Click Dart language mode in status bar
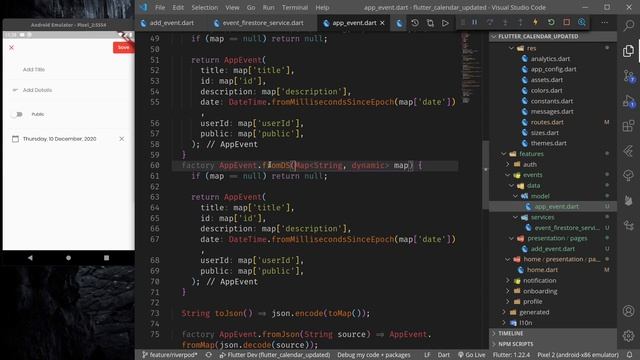This screenshot has height=360, width=640. [444, 355]
